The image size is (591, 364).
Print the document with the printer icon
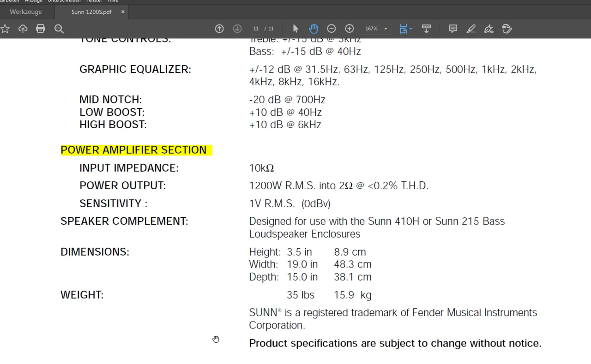[41, 29]
